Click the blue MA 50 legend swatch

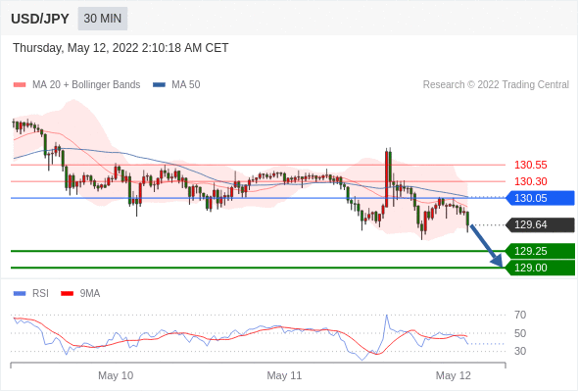point(159,85)
